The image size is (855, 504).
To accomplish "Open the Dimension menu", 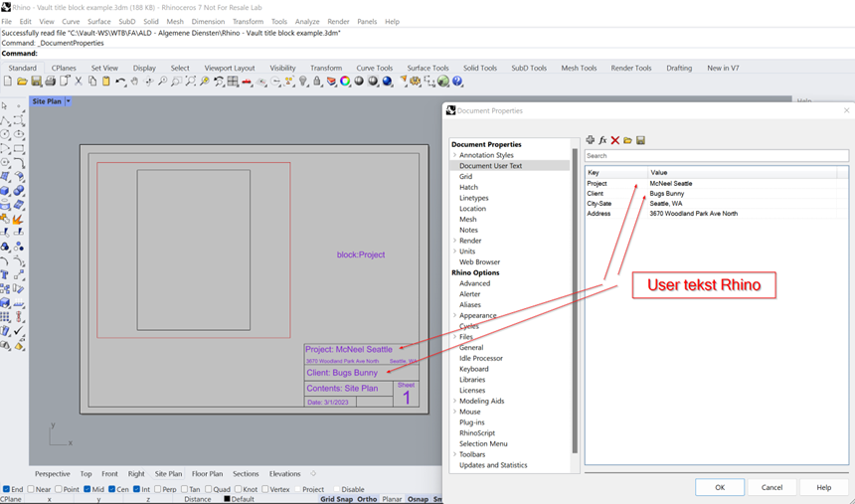I will [x=208, y=21].
